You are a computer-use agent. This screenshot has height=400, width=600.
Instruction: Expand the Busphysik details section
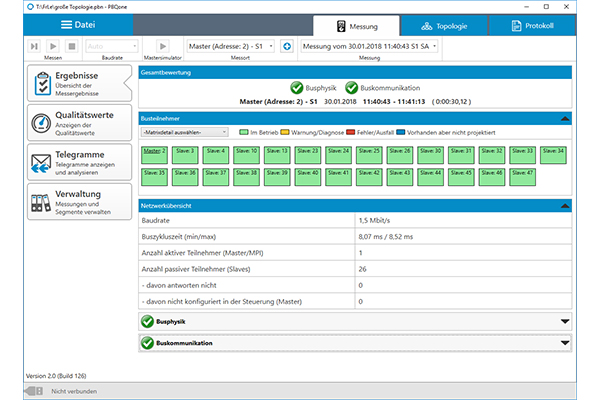pos(565,322)
